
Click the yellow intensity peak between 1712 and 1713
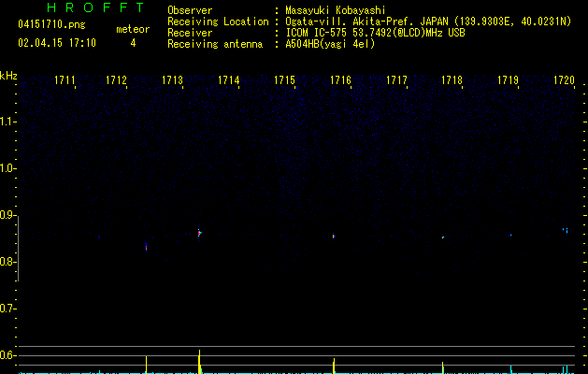[x=146, y=365]
